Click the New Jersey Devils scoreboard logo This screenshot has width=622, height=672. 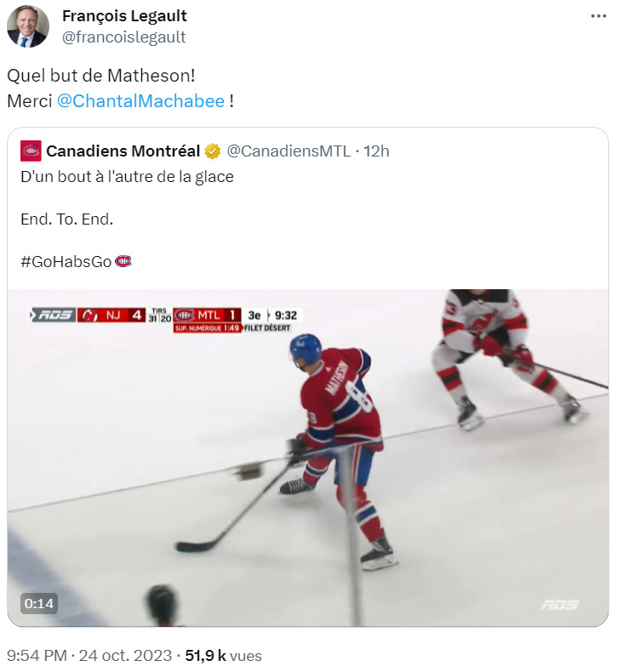click(88, 316)
